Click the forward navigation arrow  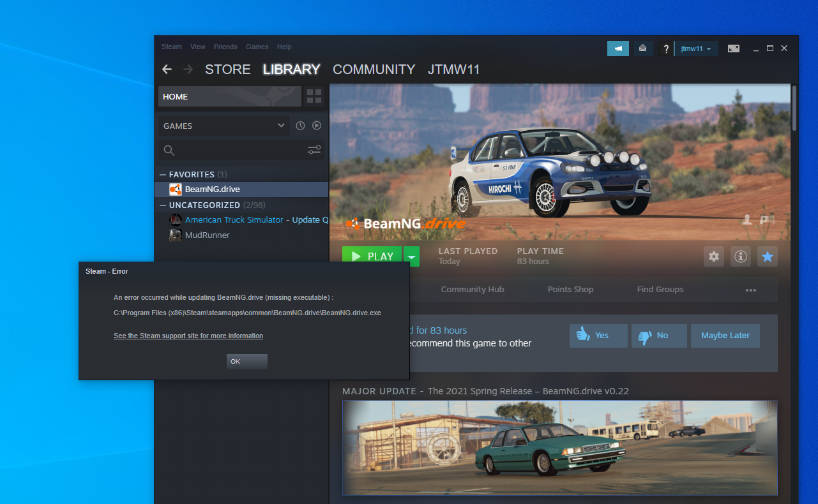[x=188, y=69]
